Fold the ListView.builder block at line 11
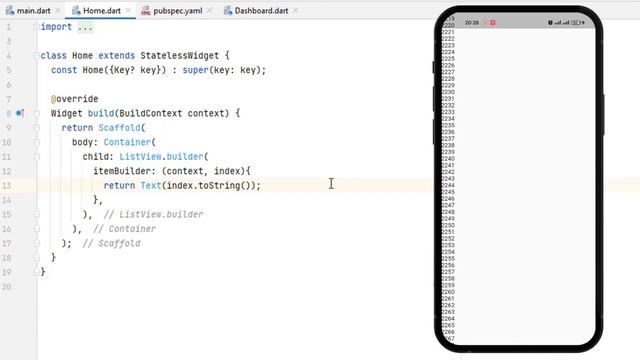The width and height of the screenshot is (640, 360). (37, 156)
